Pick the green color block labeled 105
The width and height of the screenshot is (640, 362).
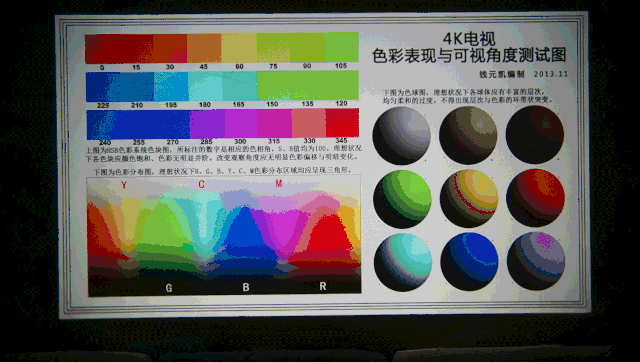coord(342,47)
